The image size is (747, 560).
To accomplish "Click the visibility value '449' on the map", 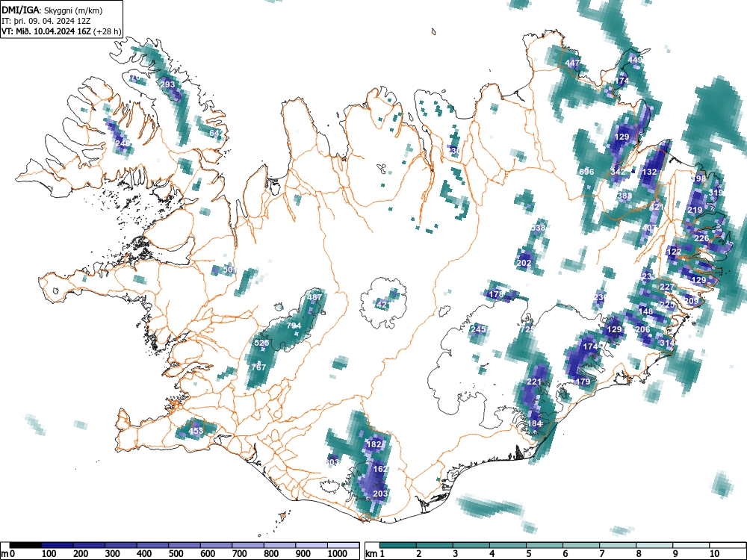I will point(635,60).
